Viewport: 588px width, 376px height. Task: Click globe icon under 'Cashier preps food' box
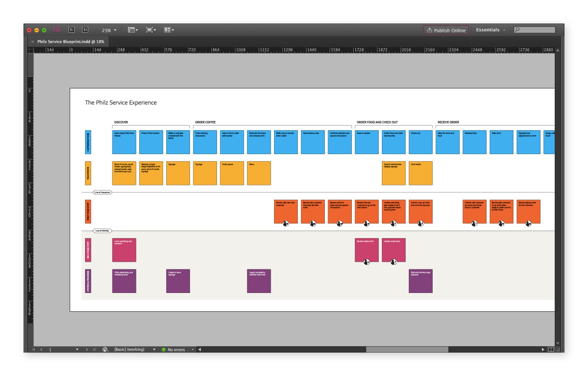(x=394, y=262)
